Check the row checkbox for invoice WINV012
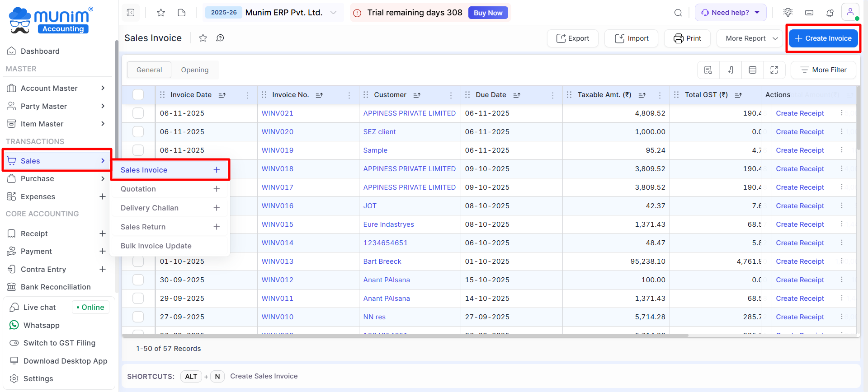This screenshot has height=392, width=868. coord(138,280)
